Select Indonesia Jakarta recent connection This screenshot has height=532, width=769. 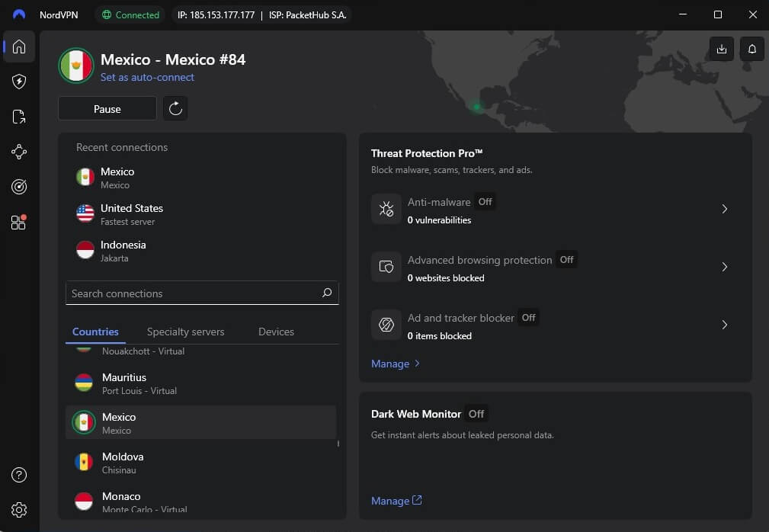click(202, 251)
